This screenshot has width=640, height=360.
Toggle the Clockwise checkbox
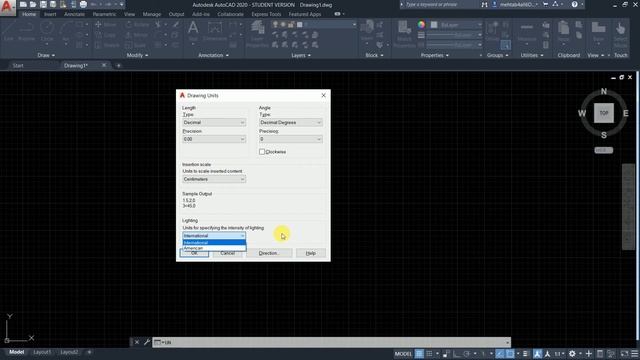tap(262, 152)
